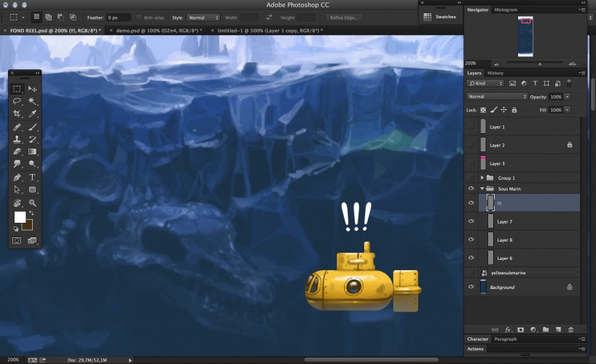Select the Gradient tool
Image resolution: width=596 pixels, height=364 pixels.
[x=32, y=151]
